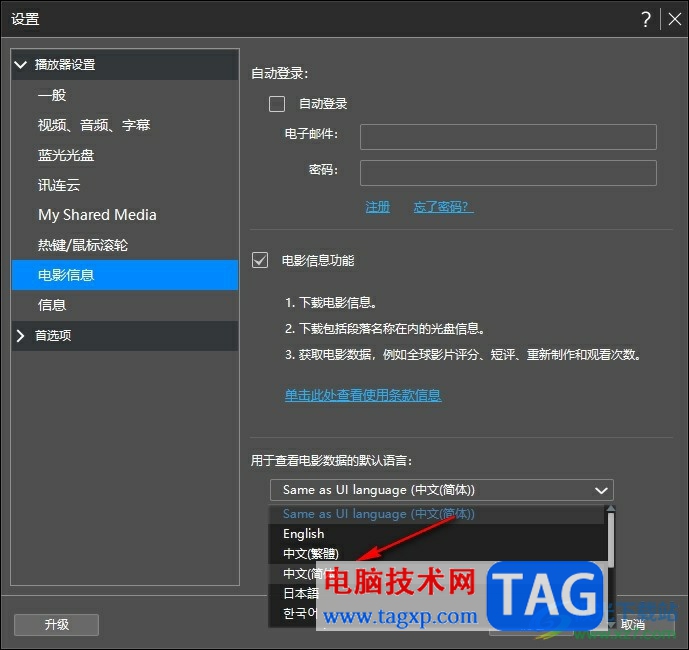Choose Same as UI language option in list

point(436,514)
